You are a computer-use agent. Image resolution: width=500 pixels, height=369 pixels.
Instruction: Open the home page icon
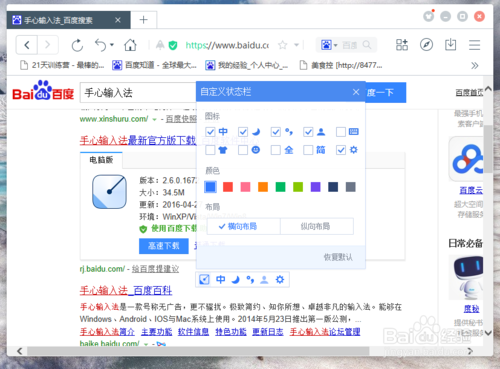point(130,45)
